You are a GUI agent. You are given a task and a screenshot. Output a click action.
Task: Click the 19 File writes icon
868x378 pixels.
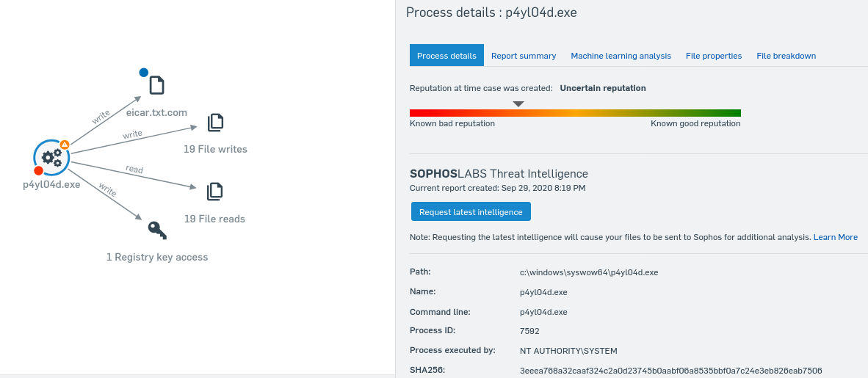[215, 123]
